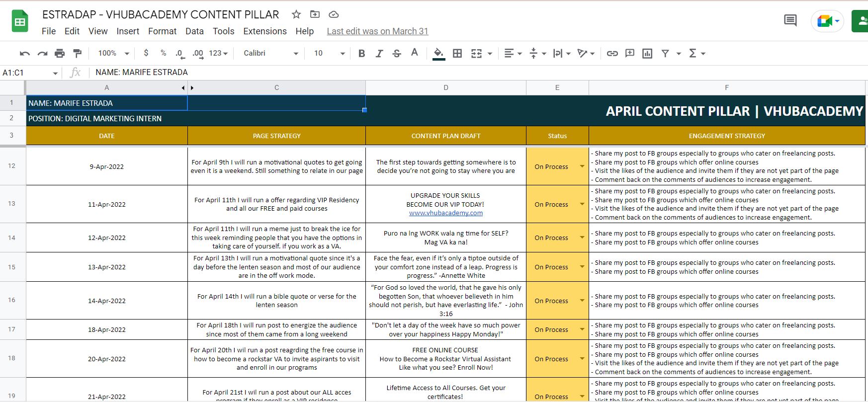The height and width of the screenshot is (402, 868).
Task: Decrease decimal places
Action: [180, 53]
